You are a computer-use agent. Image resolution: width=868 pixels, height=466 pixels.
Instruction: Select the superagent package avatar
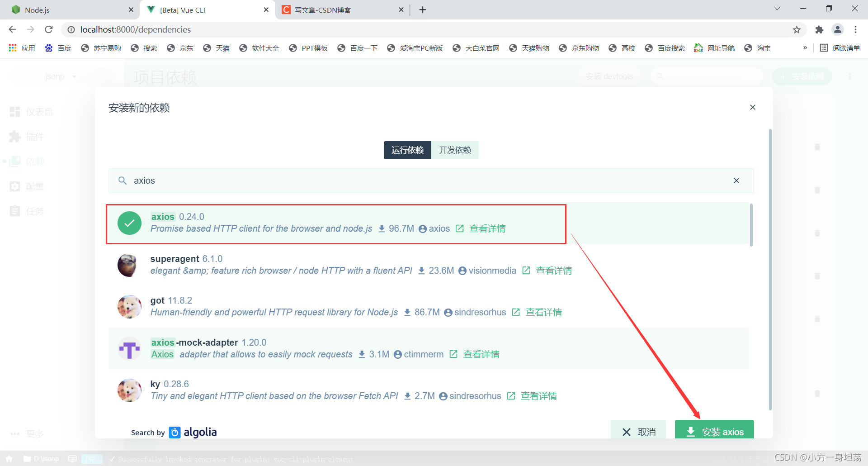pos(129,265)
